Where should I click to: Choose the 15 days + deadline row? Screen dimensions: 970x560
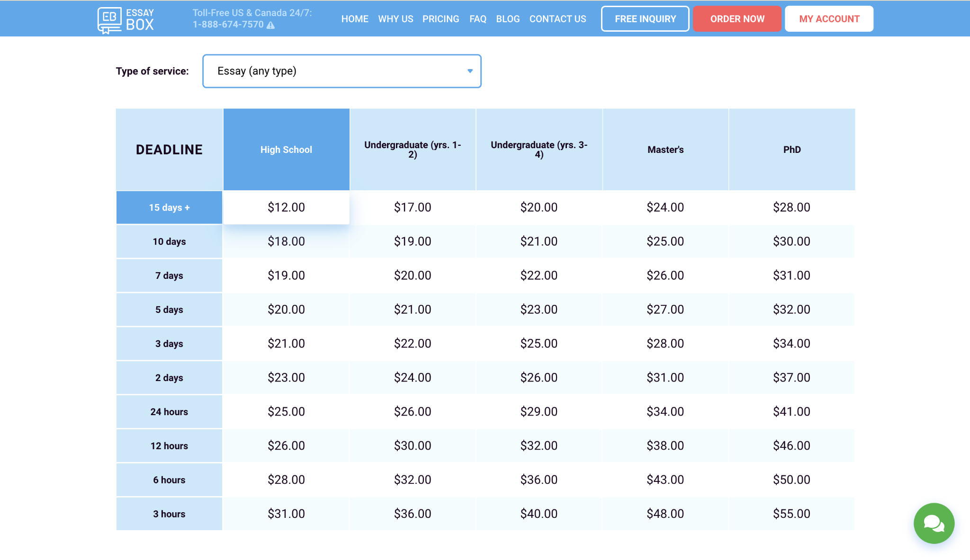[169, 207]
